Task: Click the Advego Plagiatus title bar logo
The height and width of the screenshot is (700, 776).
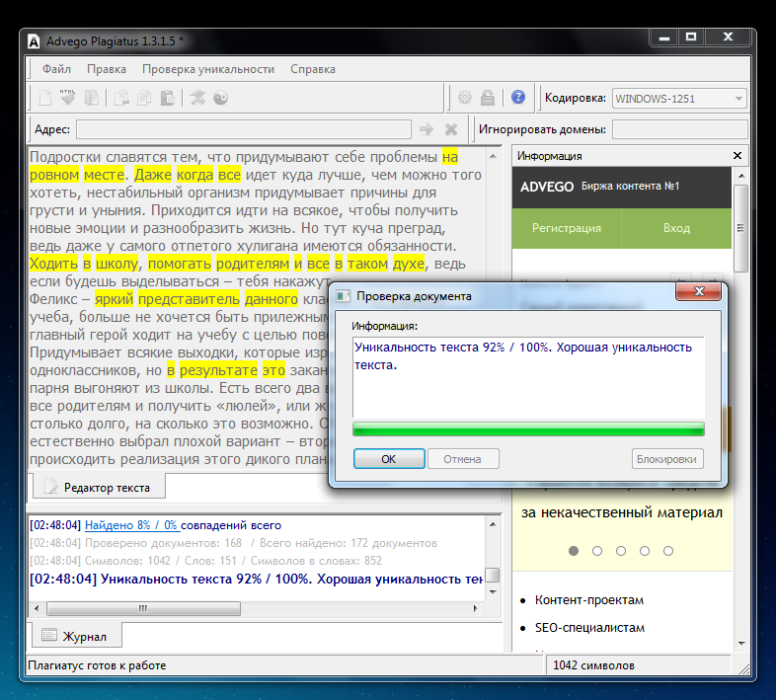Action: click(34, 41)
